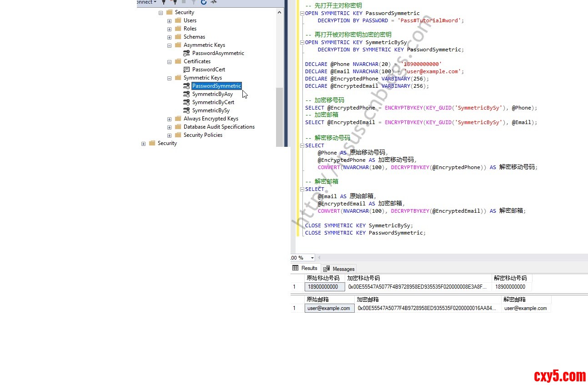Click the PasswordAsymmetric key icon
Viewport: 588px width, 385px height.
tap(186, 53)
